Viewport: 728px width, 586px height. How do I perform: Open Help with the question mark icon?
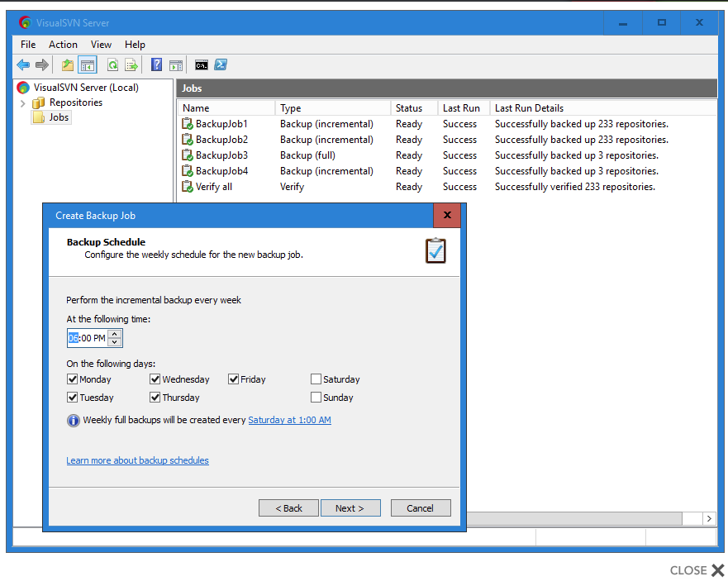click(x=156, y=65)
